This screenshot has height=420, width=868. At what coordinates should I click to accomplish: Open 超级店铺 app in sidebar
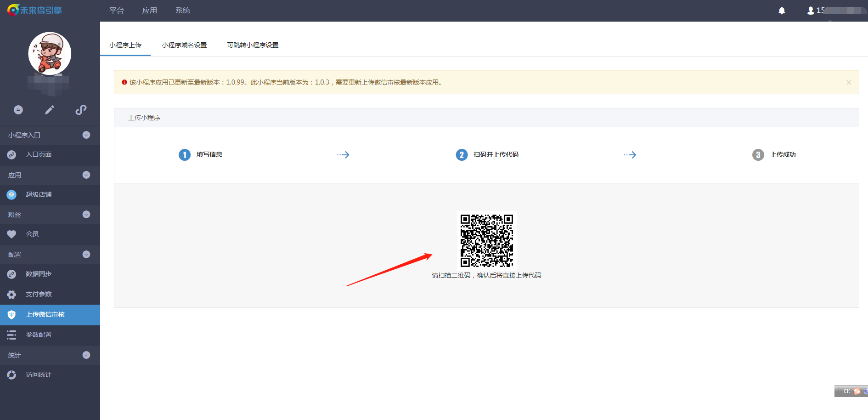pyautogui.click(x=39, y=195)
